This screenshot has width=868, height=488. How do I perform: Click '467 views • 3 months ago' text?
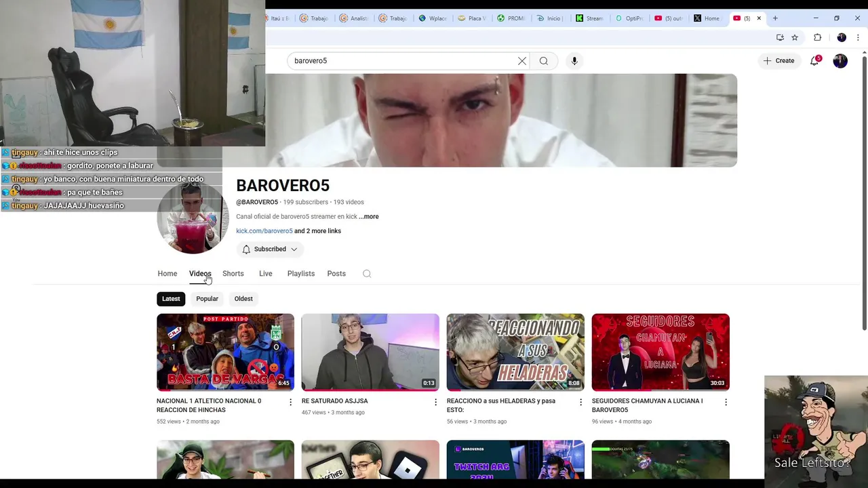coord(333,413)
